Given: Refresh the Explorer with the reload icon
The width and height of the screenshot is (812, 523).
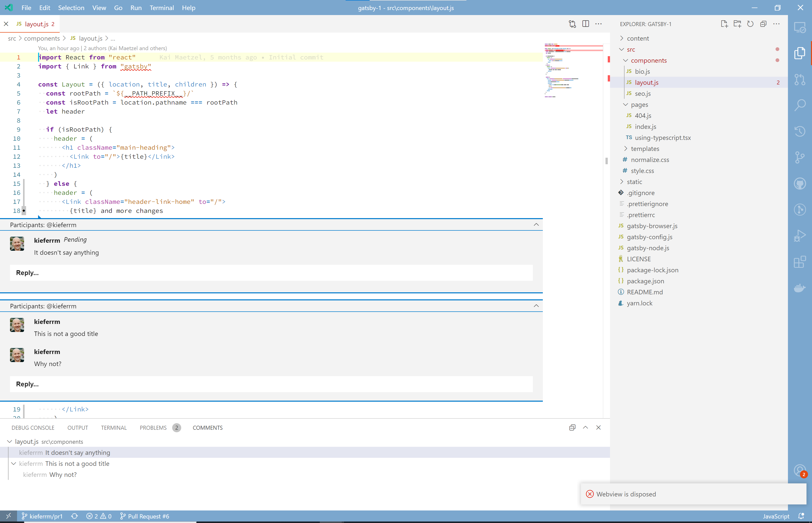Looking at the screenshot, I should pos(751,24).
